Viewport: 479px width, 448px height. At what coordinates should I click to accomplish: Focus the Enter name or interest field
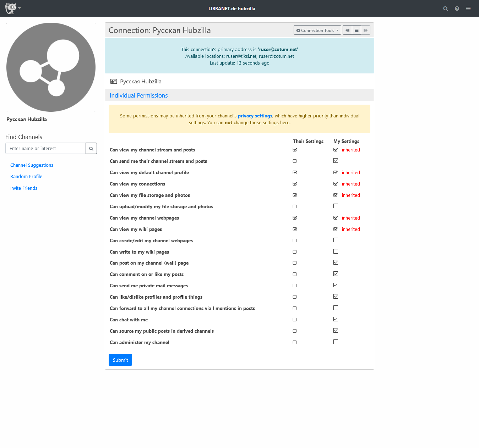(45, 148)
